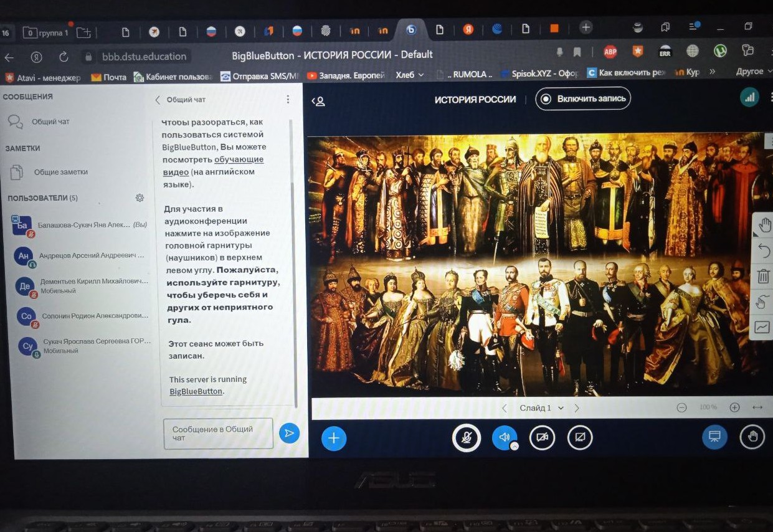Reset zoom by clicking 100 %
Screen dimensions: 773x532
pos(708,407)
